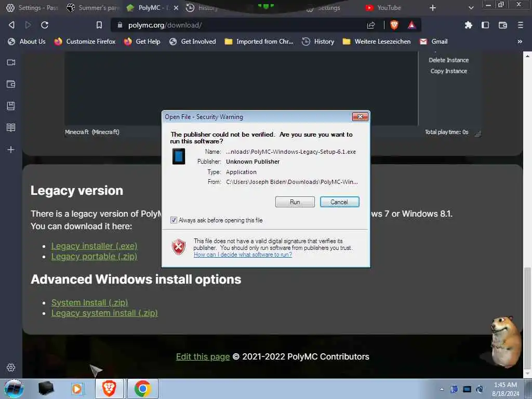Reload the polymc.org page

click(x=45, y=25)
